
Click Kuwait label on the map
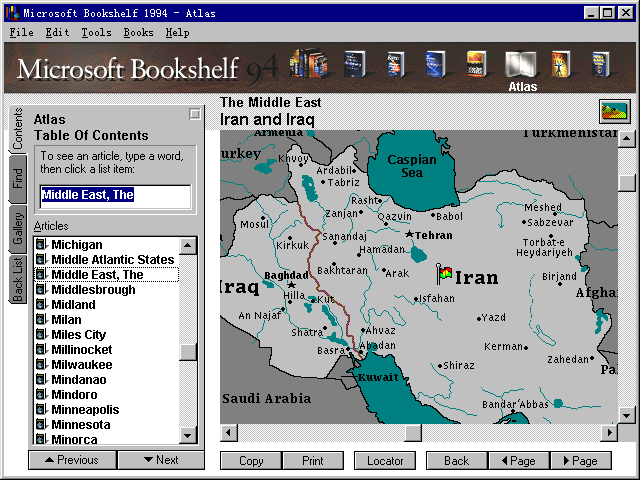click(x=378, y=377)
